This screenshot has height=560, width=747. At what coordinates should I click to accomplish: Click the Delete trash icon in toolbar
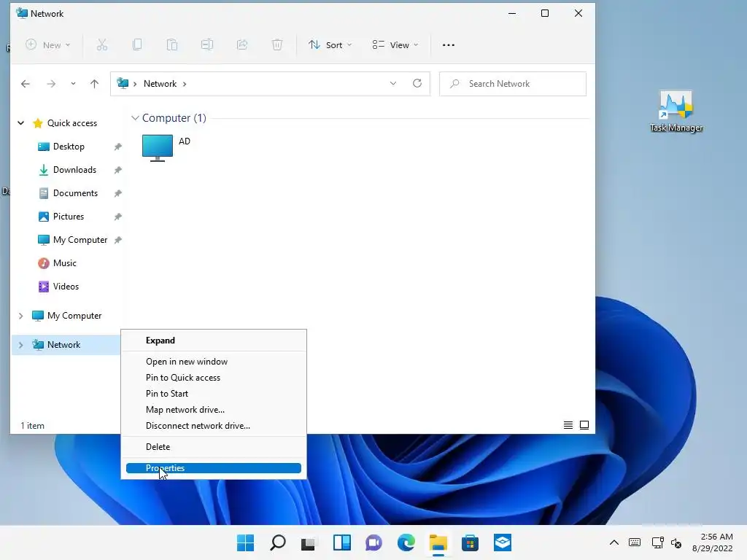[x=277, y=44]
